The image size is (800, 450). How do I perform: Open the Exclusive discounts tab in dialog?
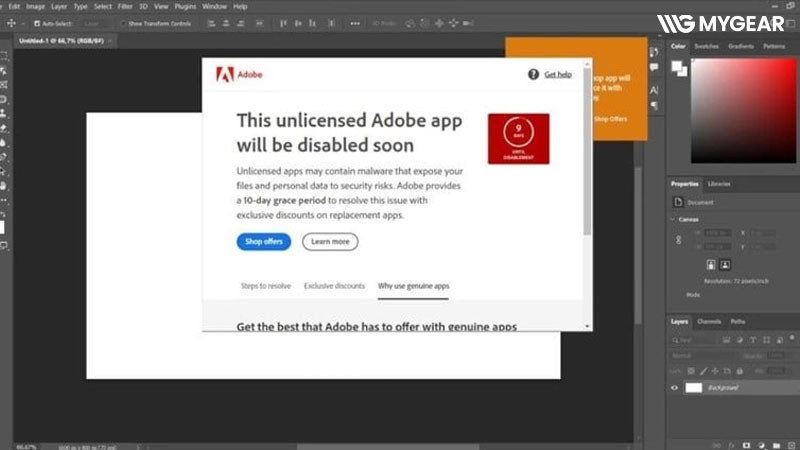334,286
